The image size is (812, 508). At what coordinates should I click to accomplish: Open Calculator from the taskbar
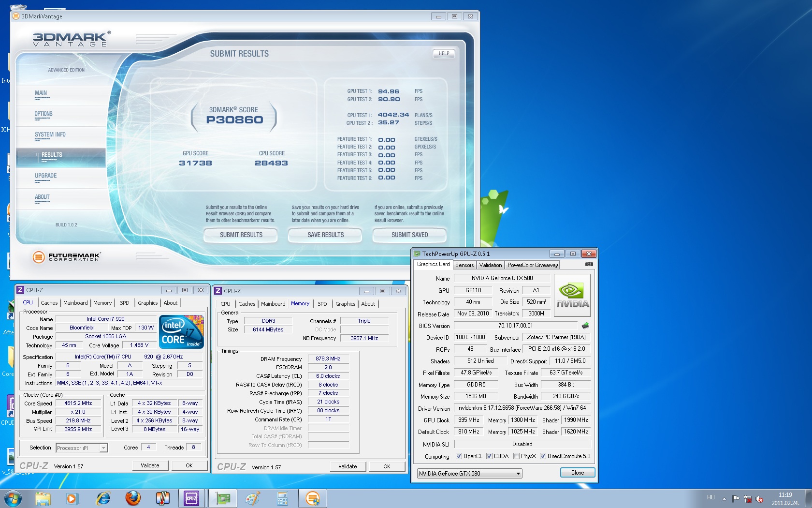point(282,498)
